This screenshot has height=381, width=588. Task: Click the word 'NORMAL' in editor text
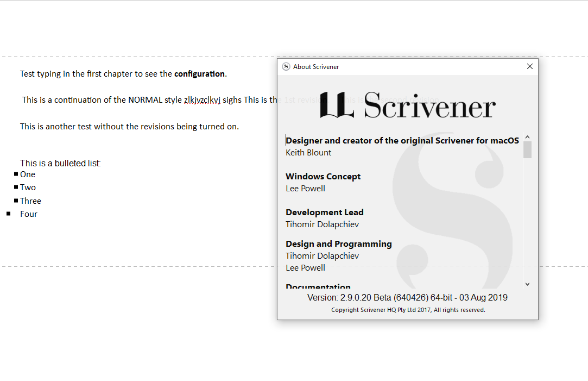[x=145, y=100]
